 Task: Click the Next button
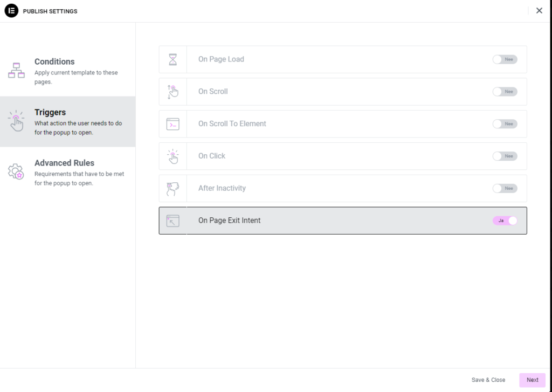pyautogui.click(x=532, y=380)
